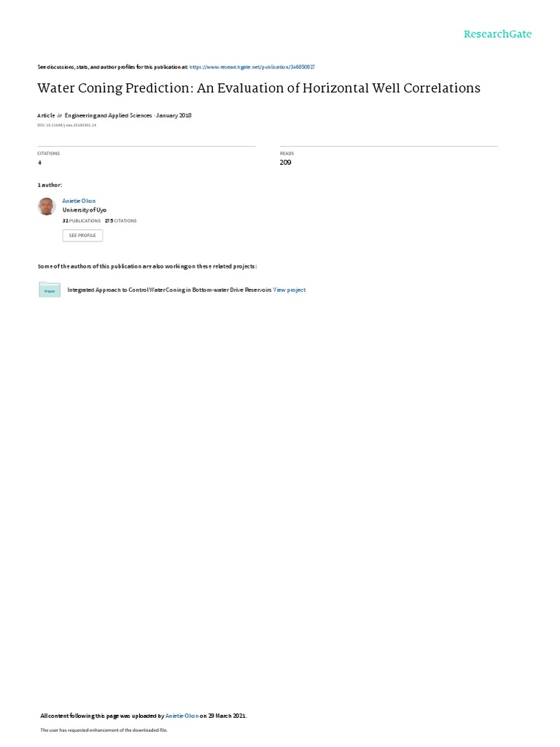
Task: Click the requested enhancement notice text
Action: (104, 729)
